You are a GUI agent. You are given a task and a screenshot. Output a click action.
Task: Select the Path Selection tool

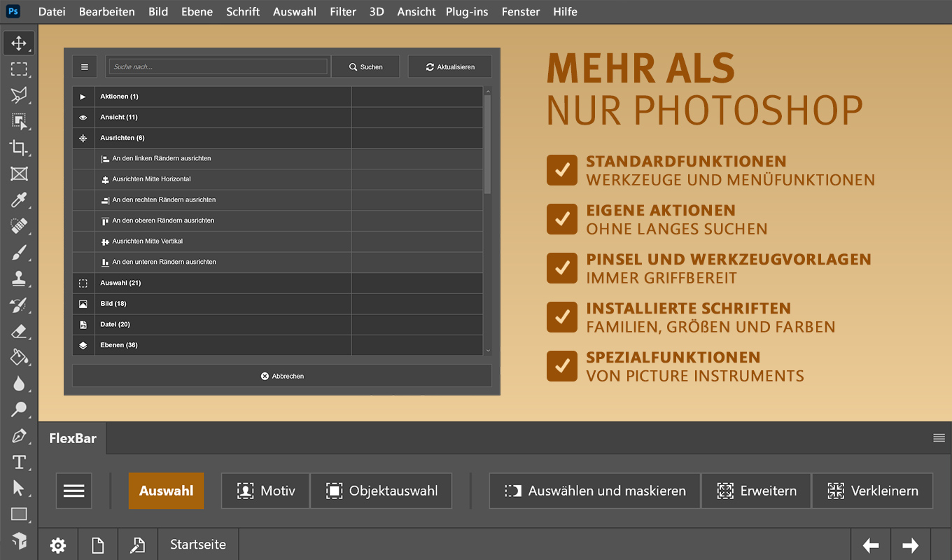click(x=19, y=488)
